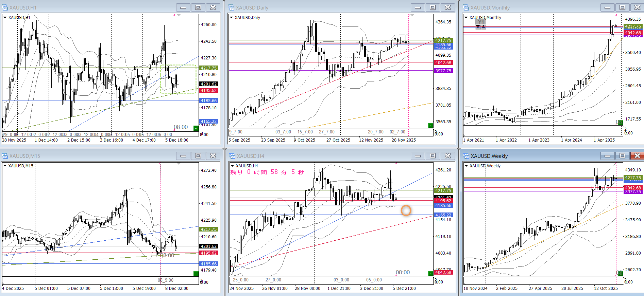
Task: Toggle the green minus button on Daily chart
Action: [430, 126]
